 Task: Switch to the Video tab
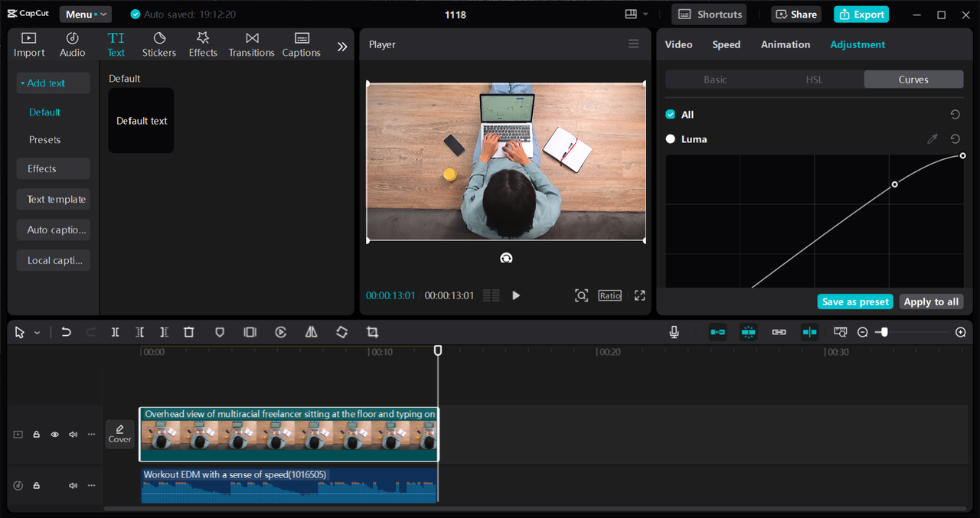(678, 44)
